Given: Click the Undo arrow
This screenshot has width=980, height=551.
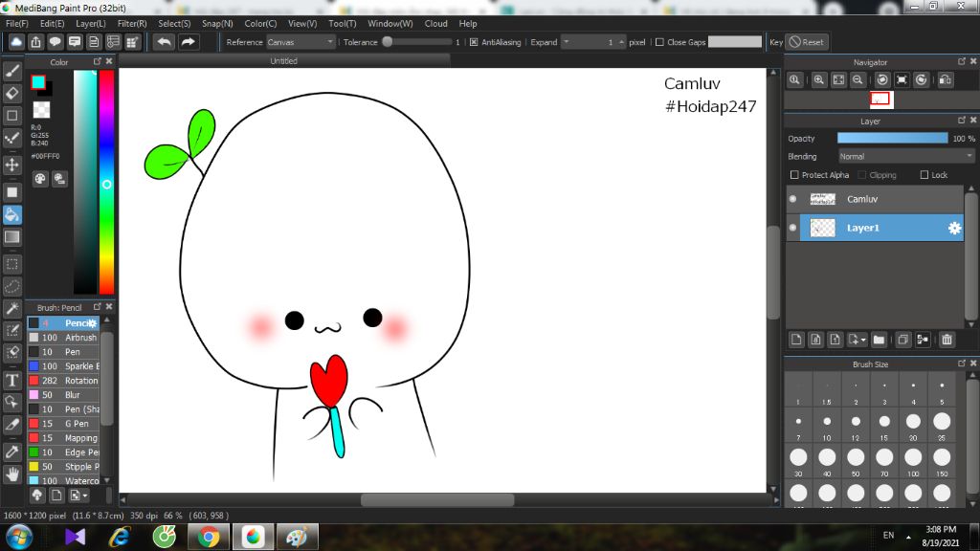Looking at the screenshot, I should tap(165, 42).
